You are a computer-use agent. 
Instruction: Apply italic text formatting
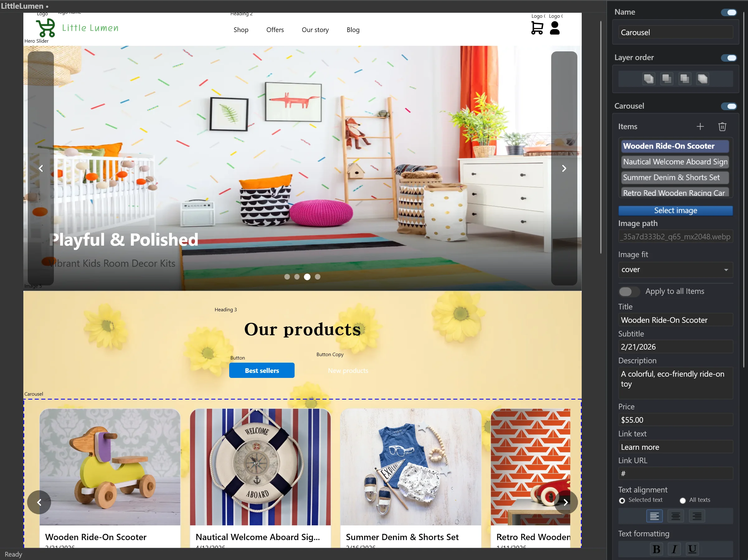(x=674, y=549)
